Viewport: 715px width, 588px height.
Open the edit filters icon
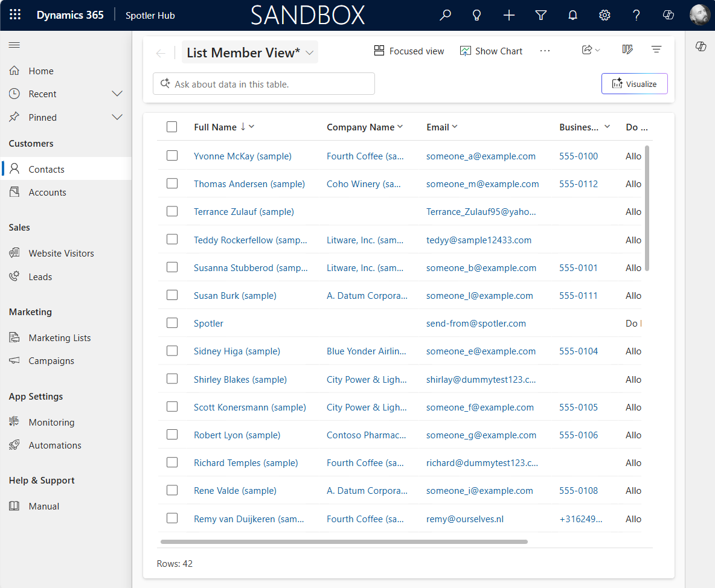656,50
